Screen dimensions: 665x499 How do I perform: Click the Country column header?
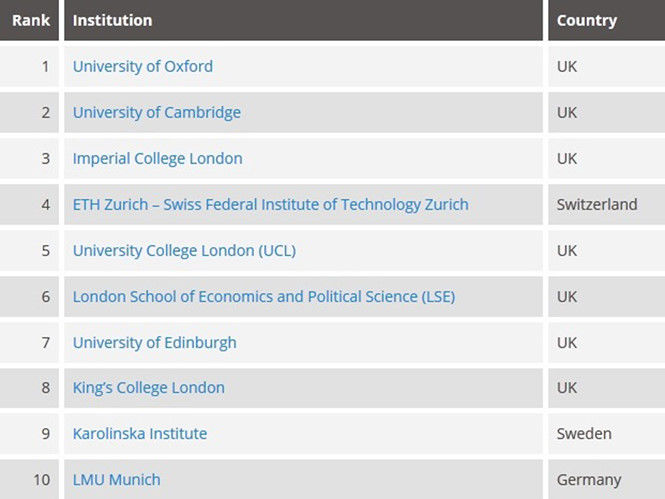coord(587,20)
